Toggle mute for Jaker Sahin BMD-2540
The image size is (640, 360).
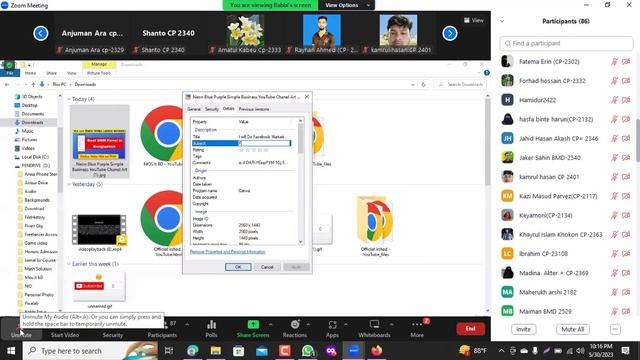click(614, 158)
